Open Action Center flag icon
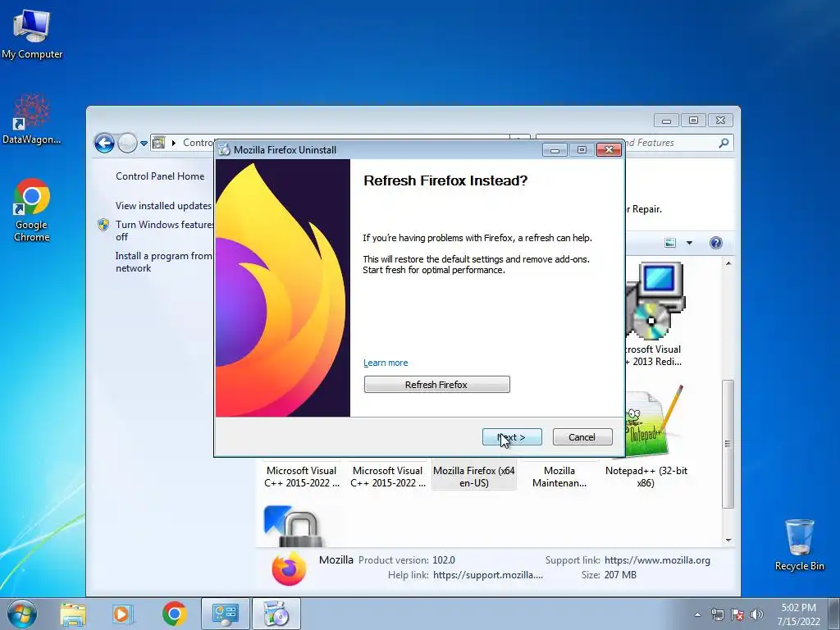This screenshot has width=840, height=630. [x=737, y=615]
